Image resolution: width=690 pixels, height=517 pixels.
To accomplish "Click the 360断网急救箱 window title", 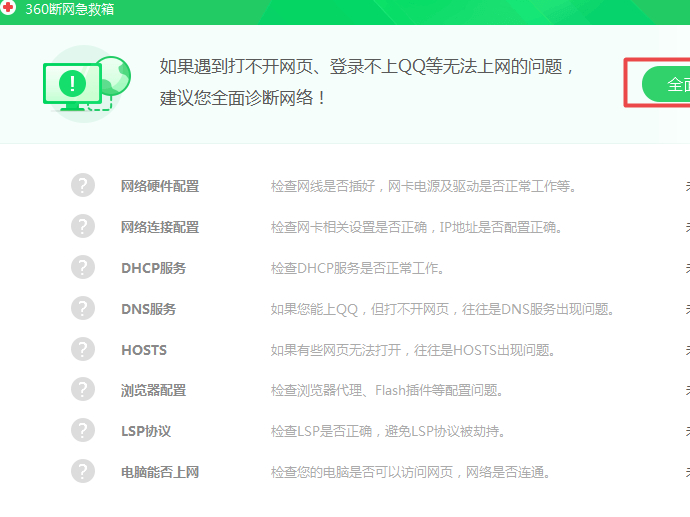I will pyautogui.click(x=70, y=9).
